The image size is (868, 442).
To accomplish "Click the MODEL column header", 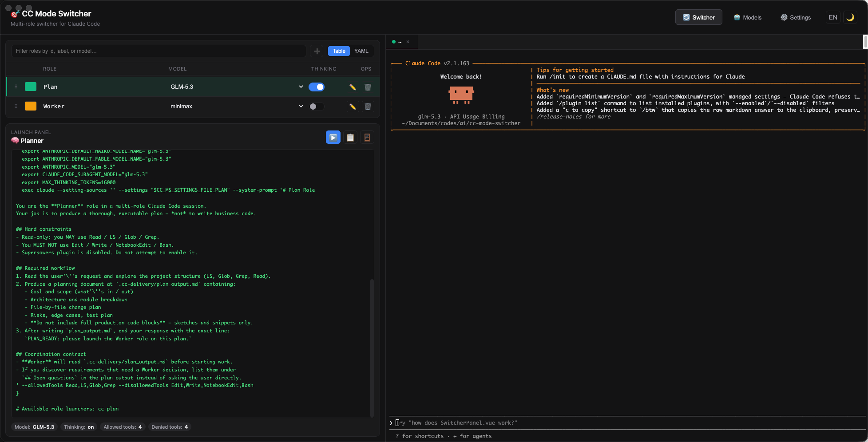I will 177,69.
